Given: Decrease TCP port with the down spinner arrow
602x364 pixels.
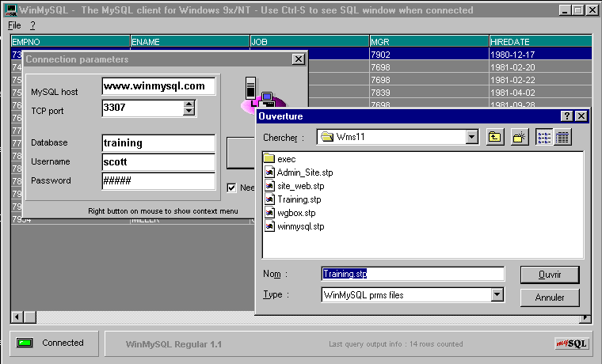Looking at the screenshot, I should [189, 112].
